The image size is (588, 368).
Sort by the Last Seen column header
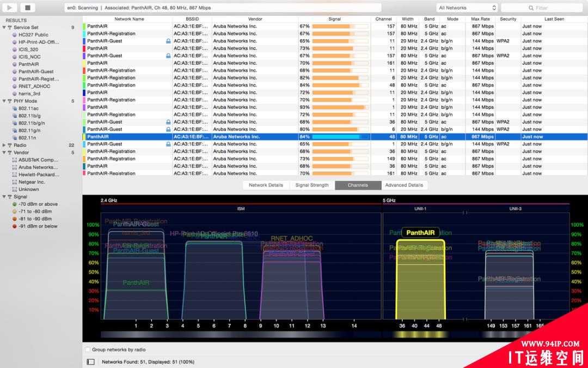(554, 19)
